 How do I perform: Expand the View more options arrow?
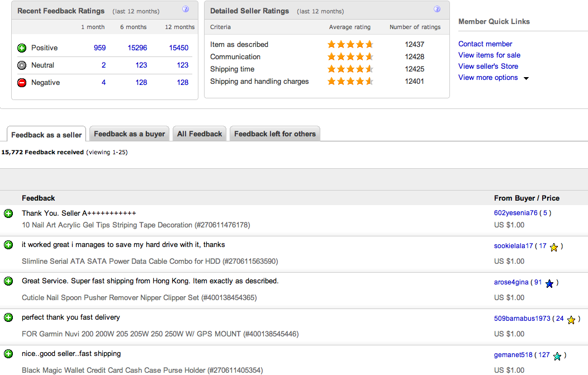click(526, 78)
